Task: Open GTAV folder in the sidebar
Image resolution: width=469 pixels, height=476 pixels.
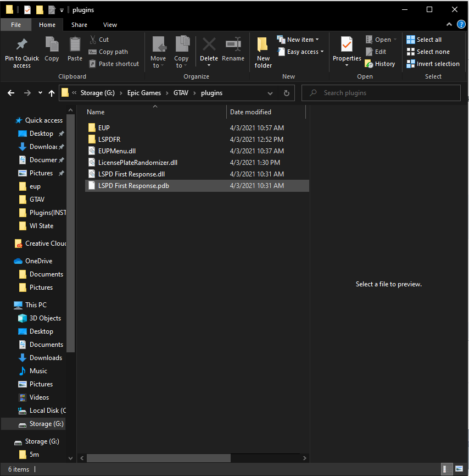Action: (x=31, y=200)
